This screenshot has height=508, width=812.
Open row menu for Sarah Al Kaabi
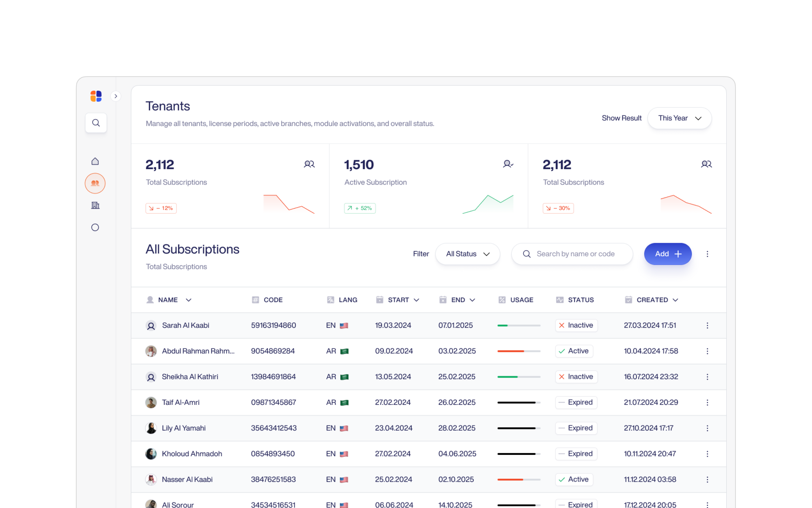point(707,326)
